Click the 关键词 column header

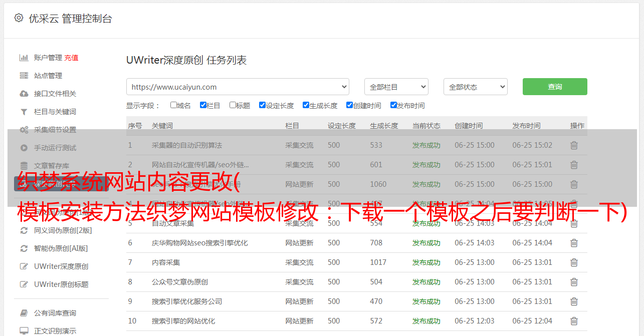click(162, 126)
